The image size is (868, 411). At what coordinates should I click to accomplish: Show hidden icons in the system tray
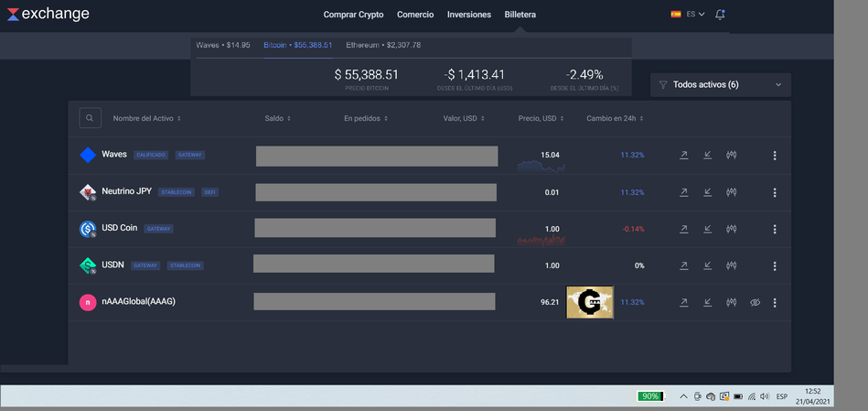(x=681, y=396)
